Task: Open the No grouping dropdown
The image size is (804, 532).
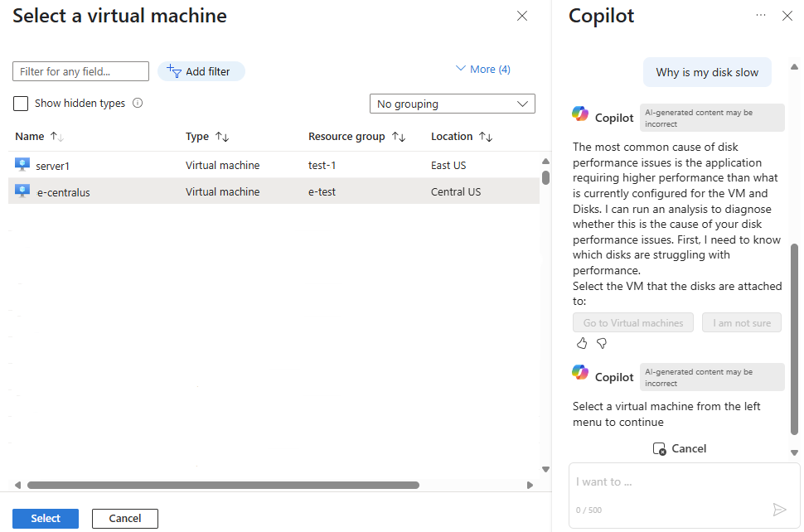Action: pos(452,104)
